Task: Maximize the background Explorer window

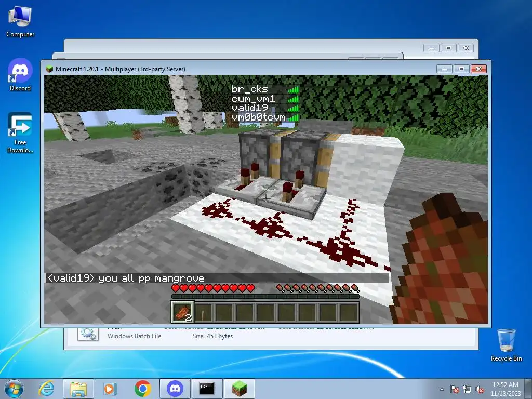Action: point(448,48)
